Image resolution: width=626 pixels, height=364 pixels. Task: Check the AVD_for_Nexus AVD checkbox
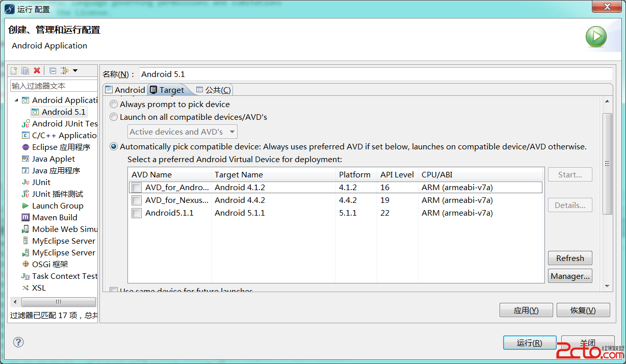pyautogui.click(x=137, y=200)
